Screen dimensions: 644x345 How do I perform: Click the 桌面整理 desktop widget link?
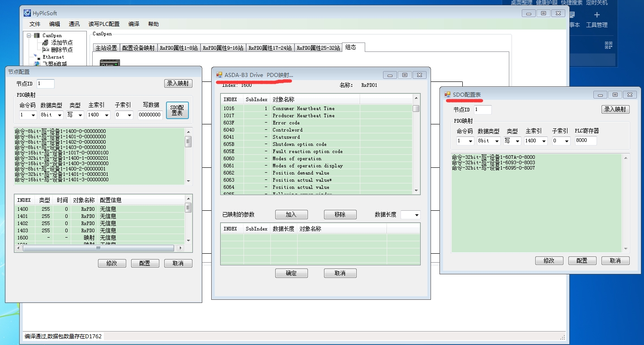521,3
